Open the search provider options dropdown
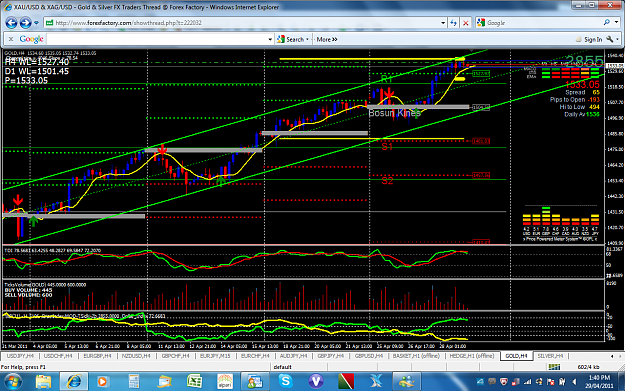Image resolution: width=625 pixels, height=391 pixels. (x=617, y=23)
